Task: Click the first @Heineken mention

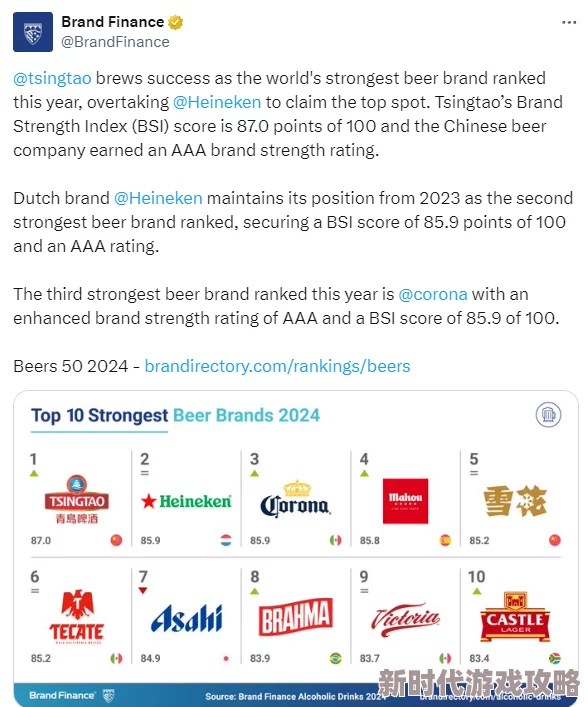Action: (x=217, y=102)
